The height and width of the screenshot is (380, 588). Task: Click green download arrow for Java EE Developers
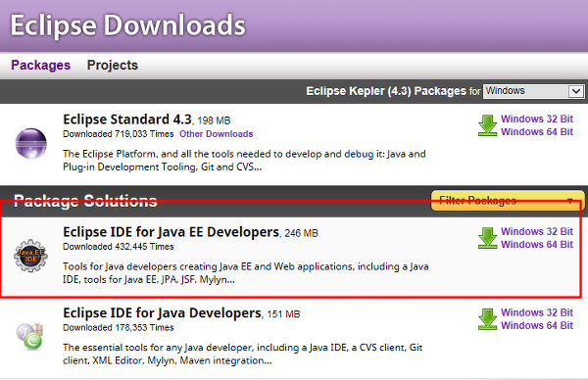(x=487, y=238)
